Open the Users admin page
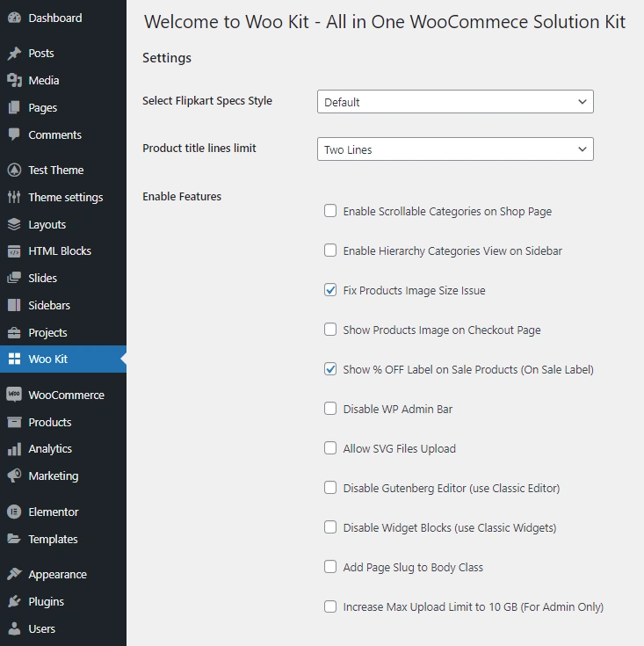Screen dimensions: 644x646 point(41,629)
